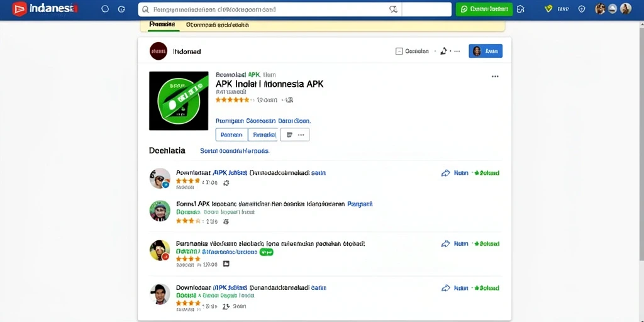Open the Indomad publisher name
Screen dimensions: 644x322
[187, 52]
